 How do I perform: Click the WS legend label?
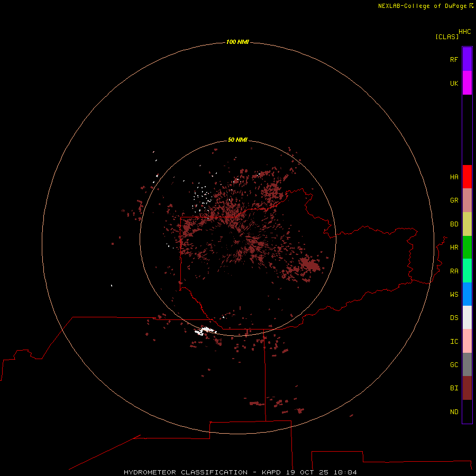pos(454,295)
